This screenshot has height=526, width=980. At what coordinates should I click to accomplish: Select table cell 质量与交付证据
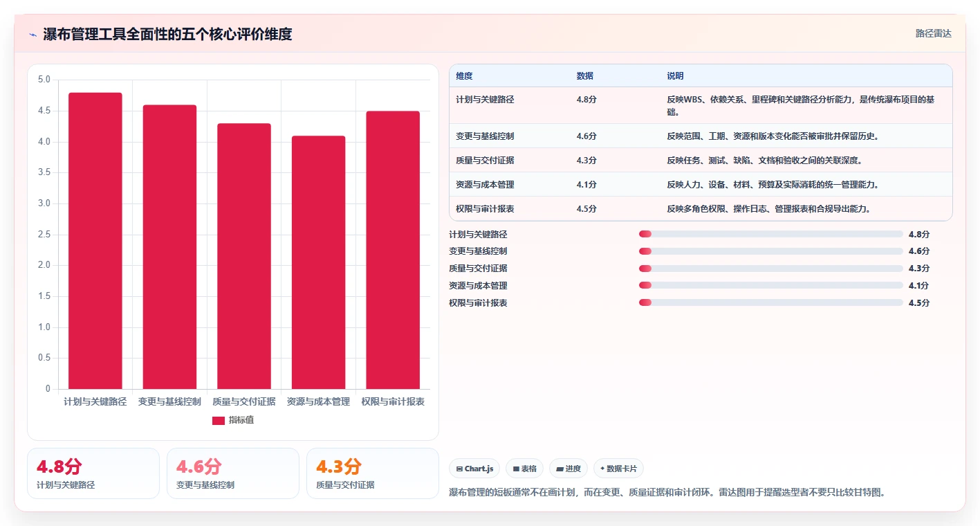tap(485, 161)
